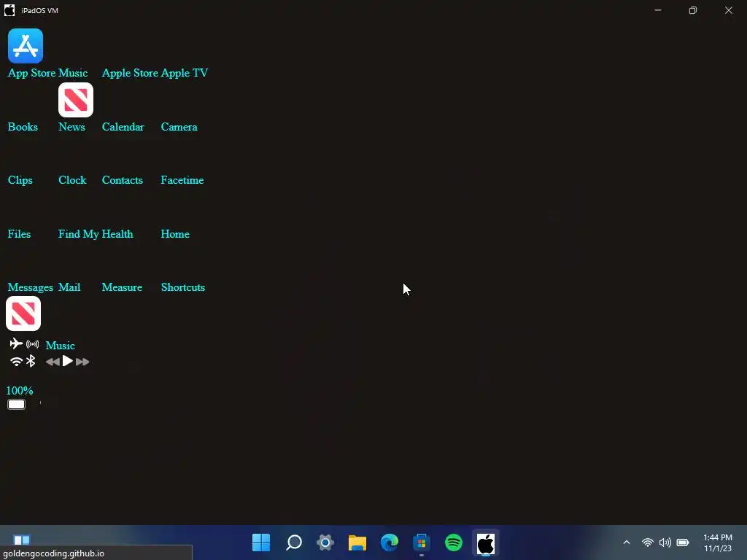Open the Measure link
The image size is (747, 560).
click(122, 287)
